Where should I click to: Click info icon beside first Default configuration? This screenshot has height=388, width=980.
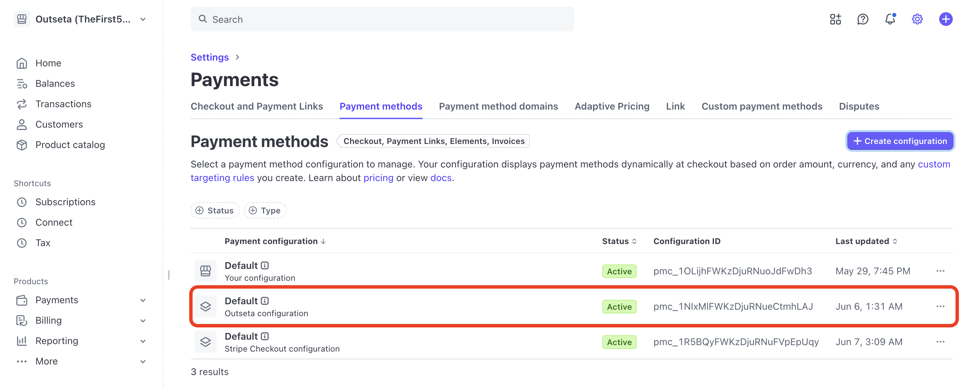point(265,265)
